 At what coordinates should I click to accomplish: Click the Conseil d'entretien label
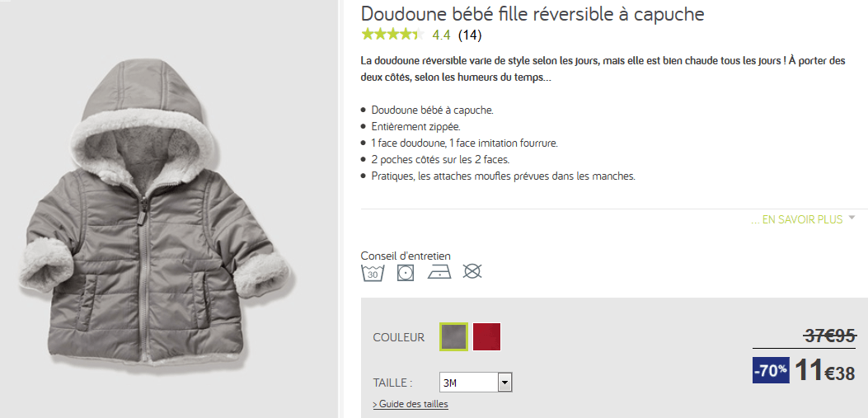(406, 256)
